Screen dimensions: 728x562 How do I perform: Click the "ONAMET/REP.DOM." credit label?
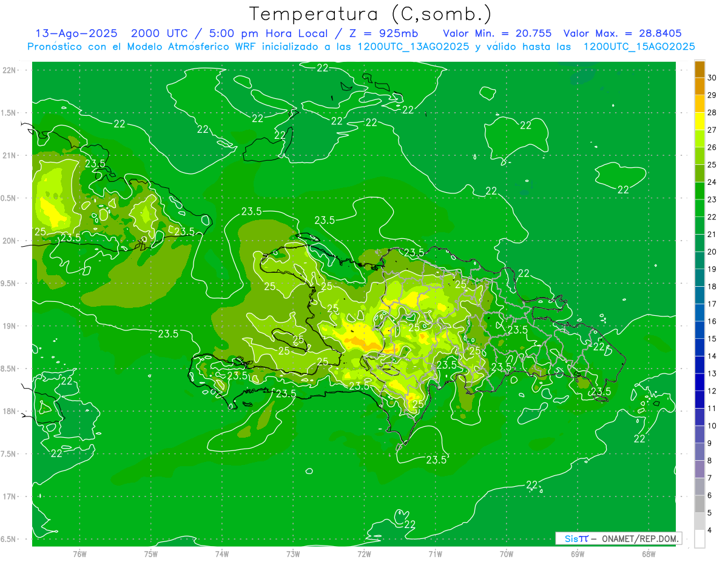click(640, 538)
